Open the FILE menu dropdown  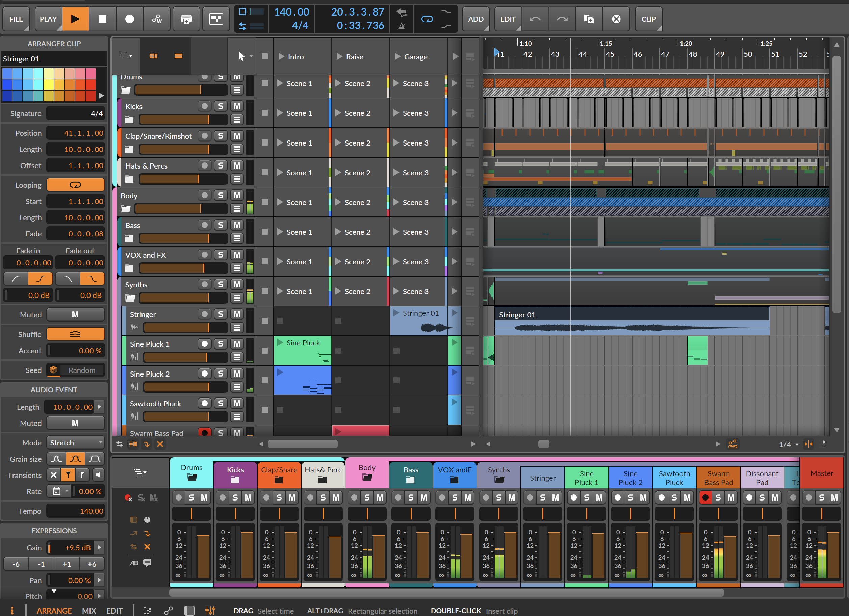16,19
